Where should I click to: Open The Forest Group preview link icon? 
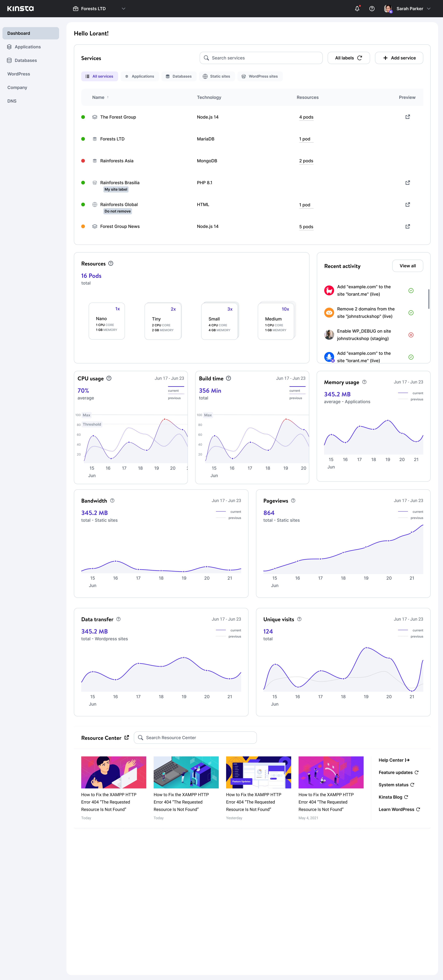(408, 117)
